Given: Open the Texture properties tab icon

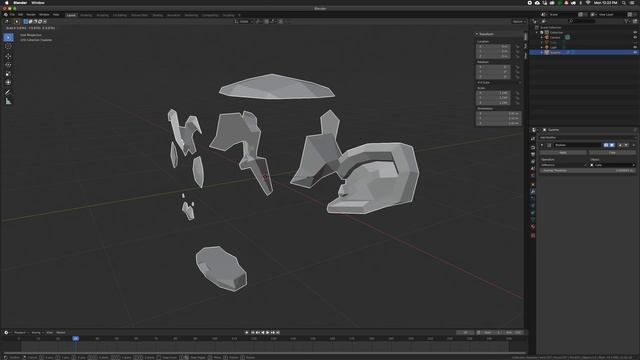Looking at the screenshot, I should (x=533, y=235).
